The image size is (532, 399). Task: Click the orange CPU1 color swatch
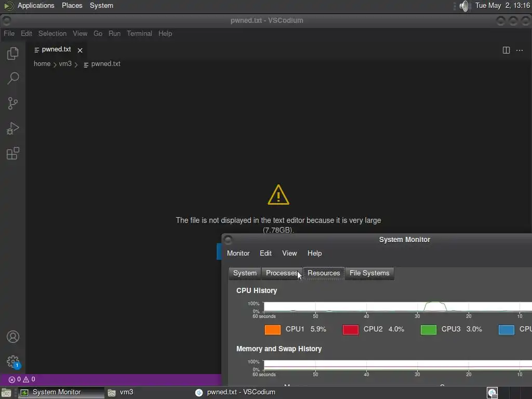[272, 329]
